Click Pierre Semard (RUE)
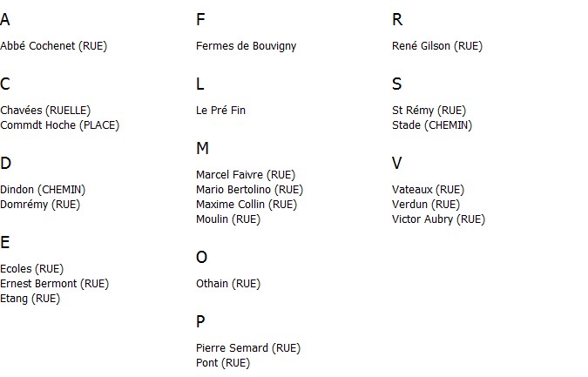This screenshot has width=588, height=377. pyautogui.click(x=248, y=348)
